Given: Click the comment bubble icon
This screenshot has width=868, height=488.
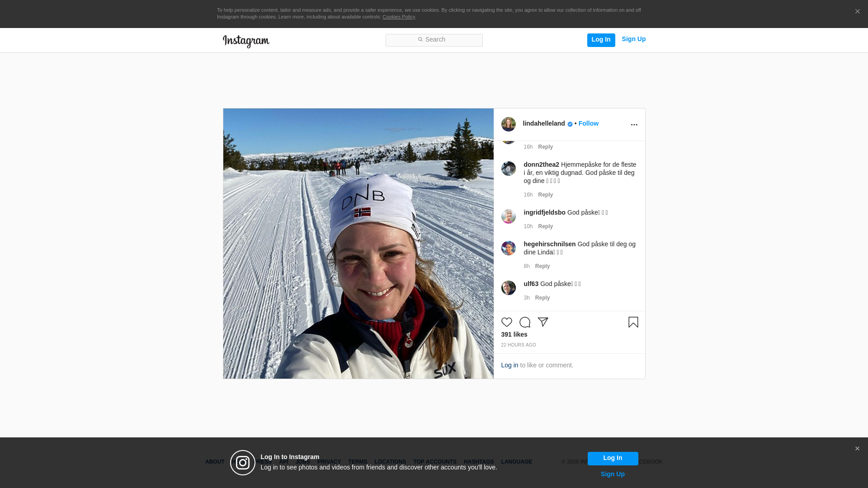Looking at the screenshot, I should pyautogui.click(x=524, y=322).
